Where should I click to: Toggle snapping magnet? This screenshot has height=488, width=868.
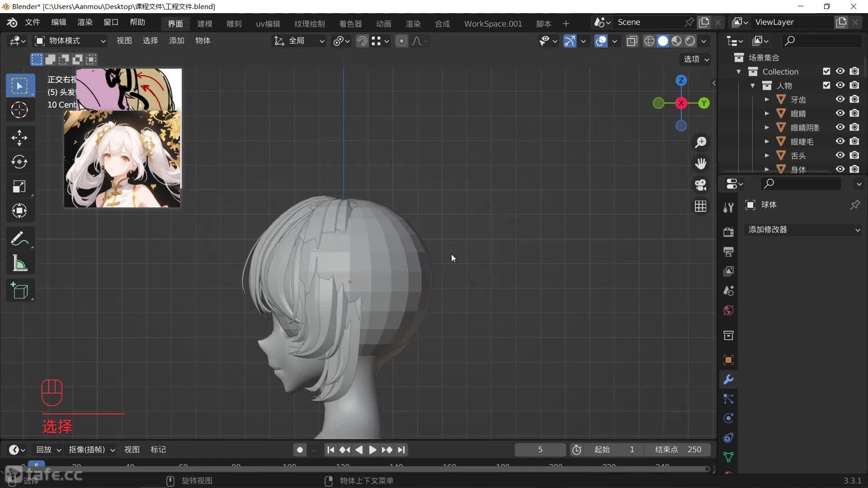(362, 41)
